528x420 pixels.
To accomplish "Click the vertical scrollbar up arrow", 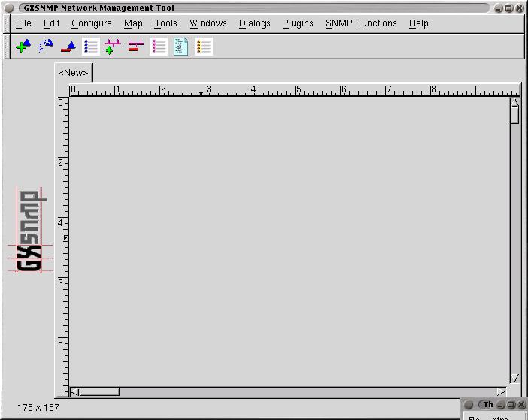I will point(515,103).
